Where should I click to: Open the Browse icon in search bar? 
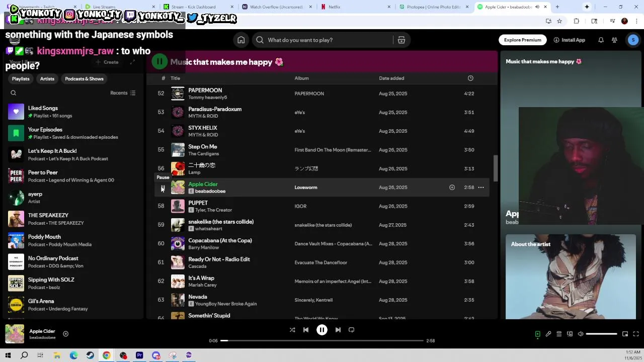(401, 40)
